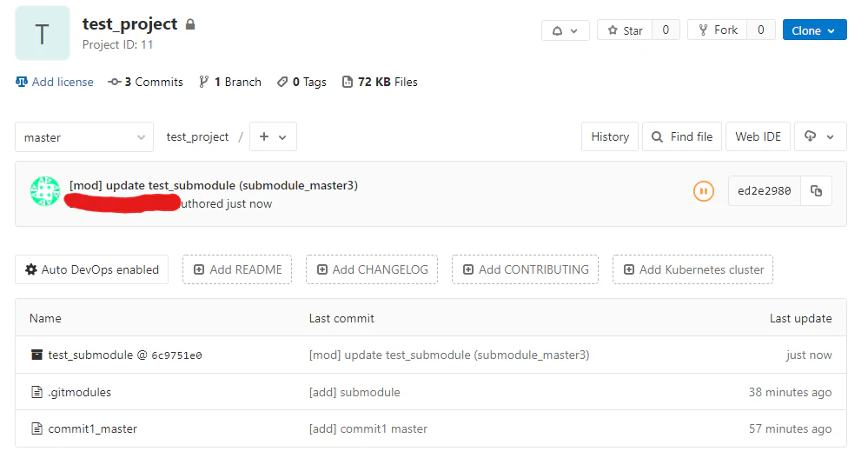This screenshot has width=868, height=458.
Task: Click the test_project avatar letter T
Action: coord(42,33)
